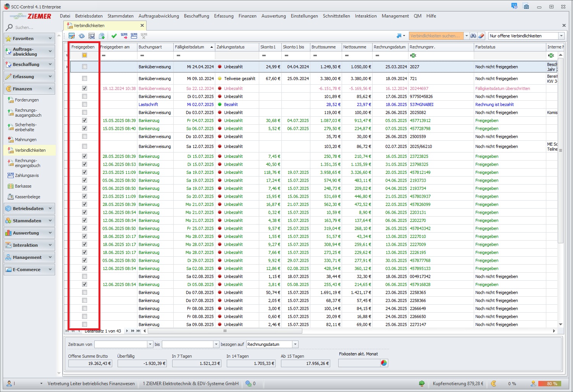Click the euro coin icon in status bar

pyautogui.click(x=494, y=384)
